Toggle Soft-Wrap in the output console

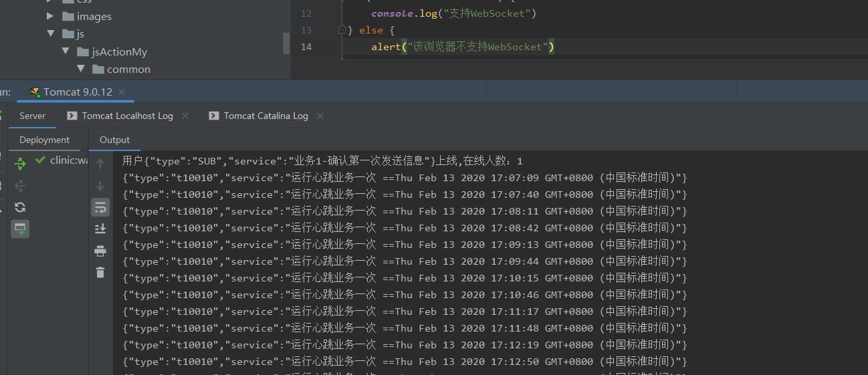pos(100,207)
